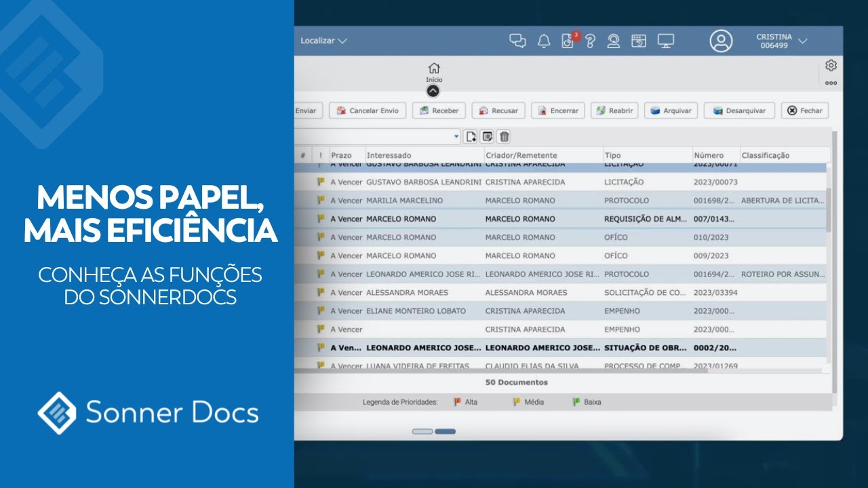Select row with number 2023/00073
This screenshot has width=868, height=488.
coord(560,182)
